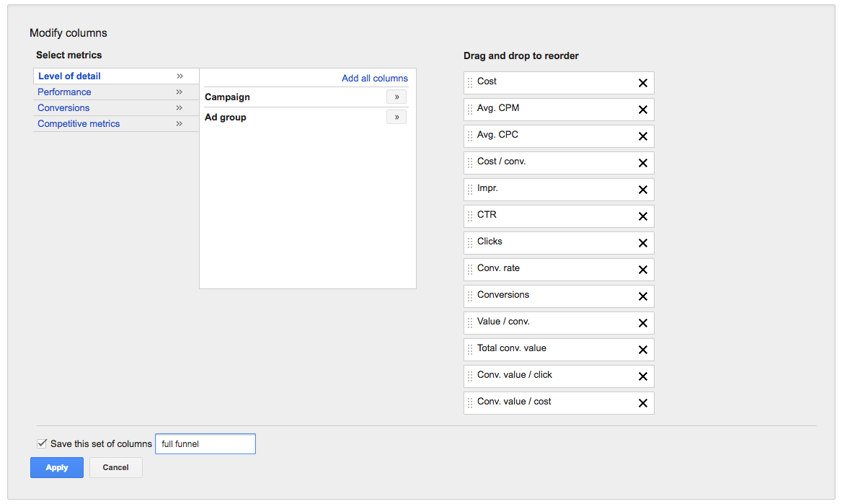Remove the Avg. CPM column
The height and width of the screenshot is (504, 842).
click(642, 110)
